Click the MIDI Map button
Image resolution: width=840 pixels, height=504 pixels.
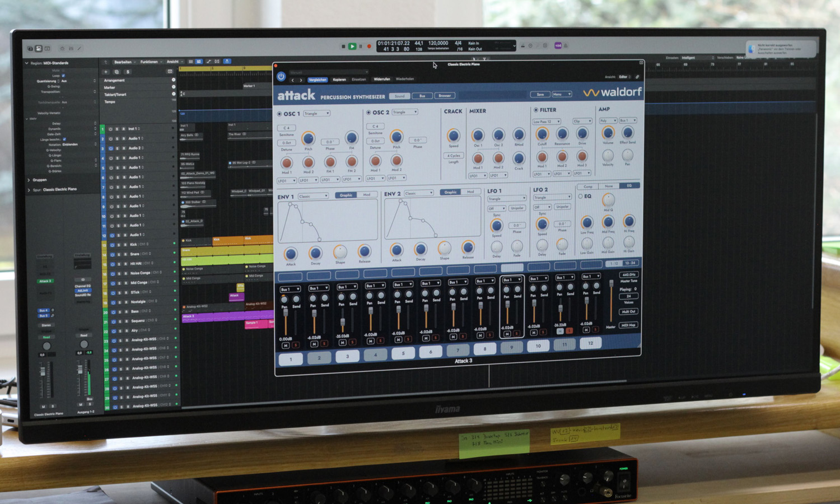click(628, 325)
